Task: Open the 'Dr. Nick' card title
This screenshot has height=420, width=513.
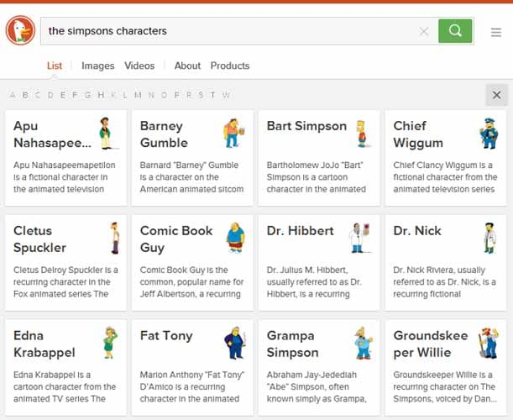Action: pos(417,231)
